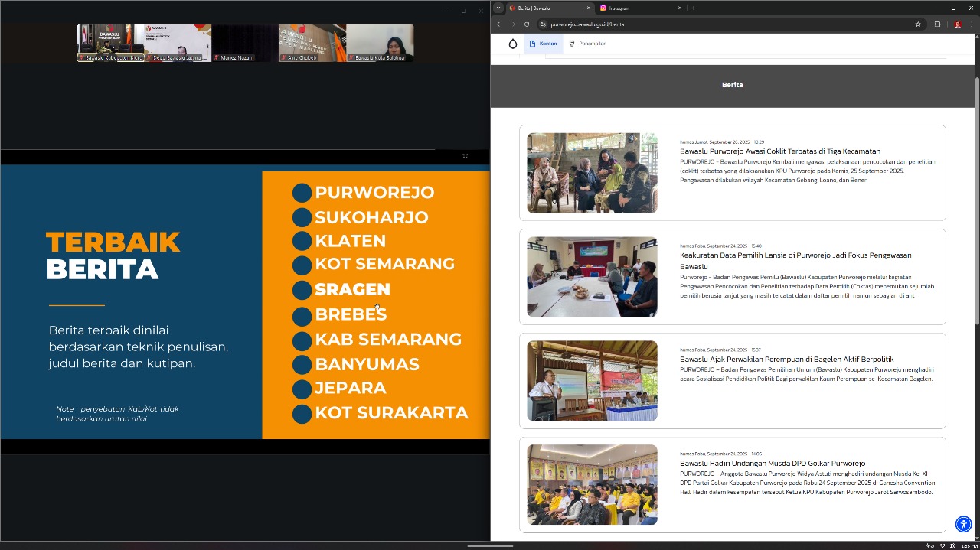Image resolution: width=980 pixels, height=550 pixels.
Task: Click the browser back arrow
Action: 499,24
